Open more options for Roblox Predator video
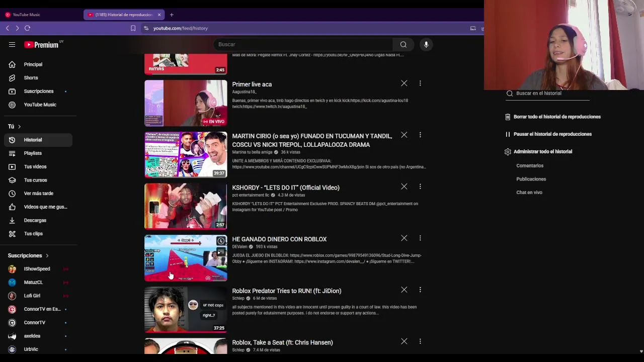Viewport: 644px width, 362px height. 420,290
